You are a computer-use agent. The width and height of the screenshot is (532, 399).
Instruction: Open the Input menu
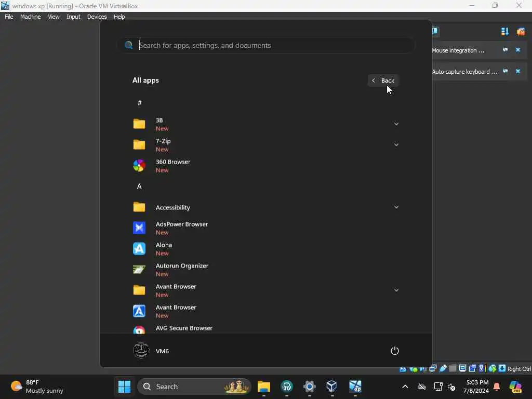point(73,17)
